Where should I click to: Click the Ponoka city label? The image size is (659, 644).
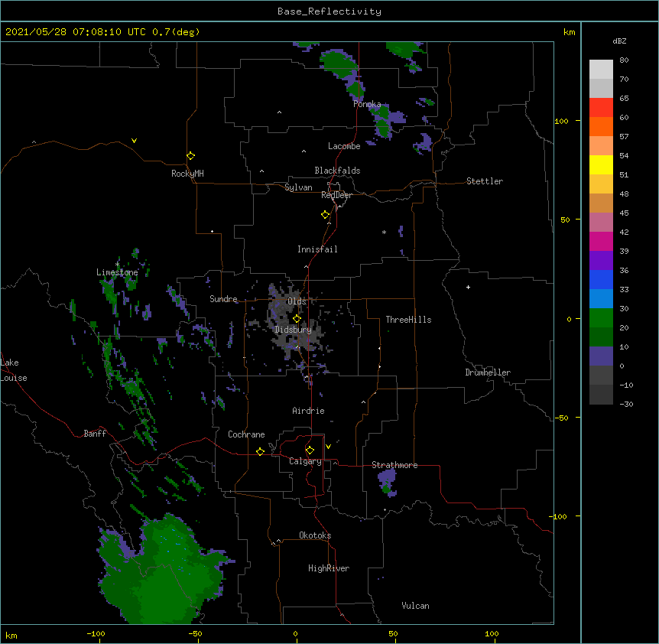[x=367, y=104]
